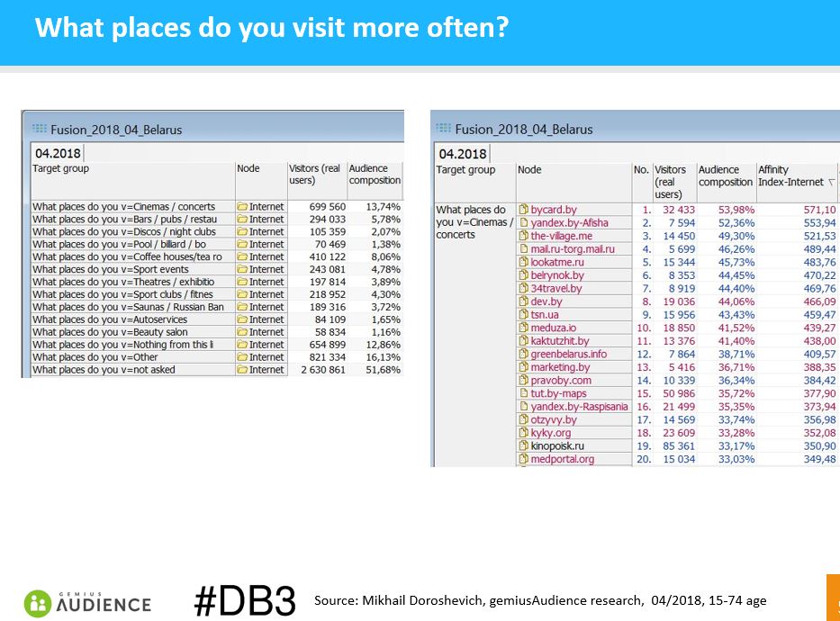Click the grid icon before the left Fusion_2018_04_Belarus title
The image size is (840, 621).
tap(39, 129)
